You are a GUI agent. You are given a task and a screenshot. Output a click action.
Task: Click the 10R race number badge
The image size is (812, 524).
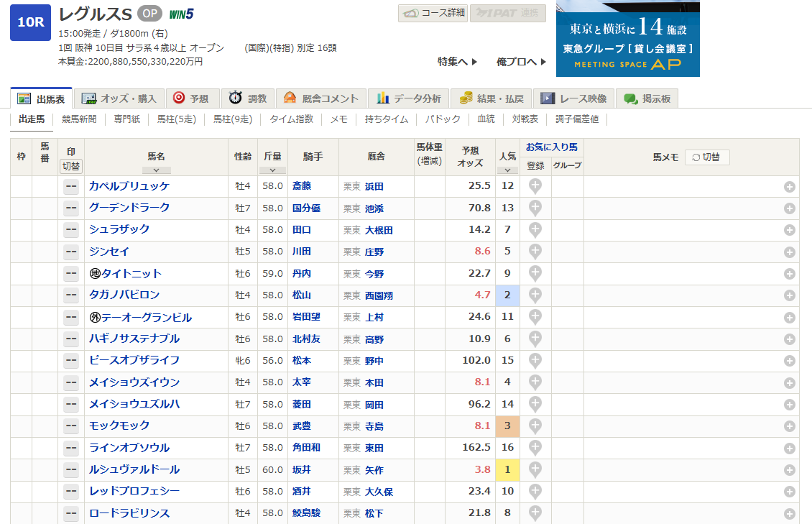30,22
